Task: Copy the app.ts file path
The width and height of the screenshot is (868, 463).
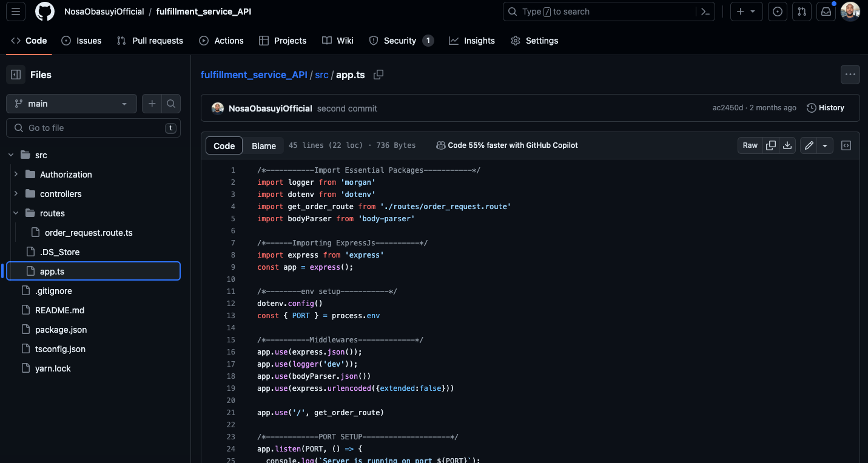Action: (x=378, y=75)
